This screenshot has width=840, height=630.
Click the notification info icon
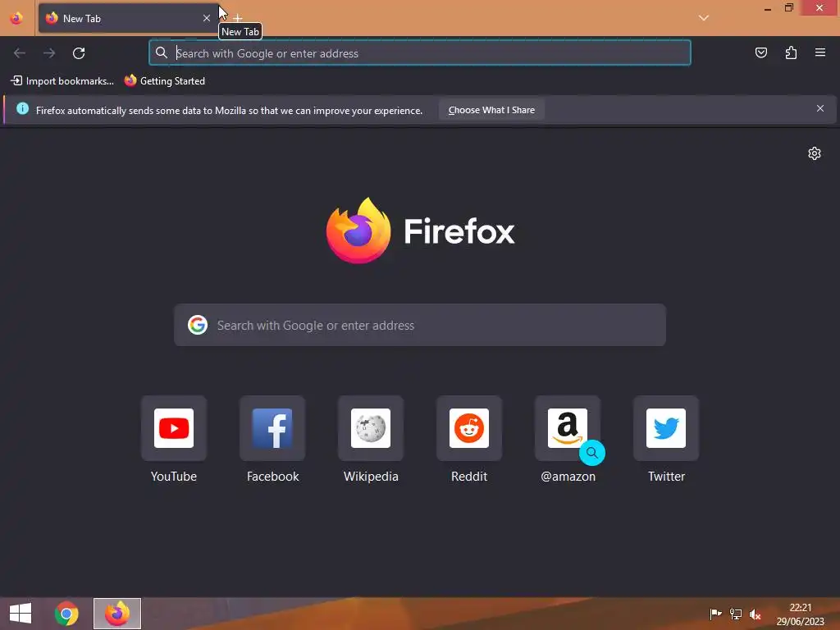point(22,109)
